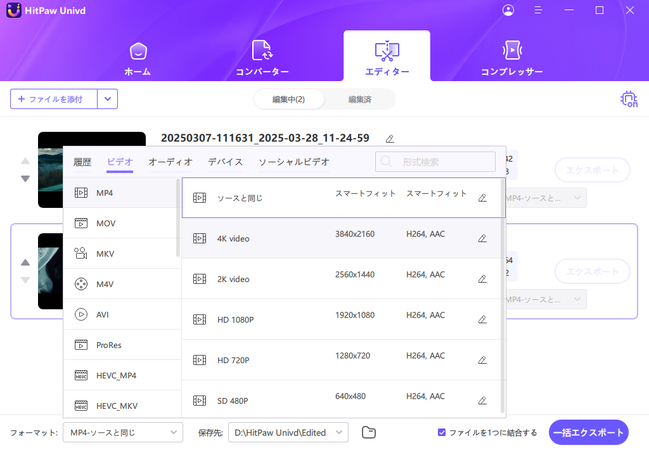Open the bottom Format dropdown

[x=123, y=433]
